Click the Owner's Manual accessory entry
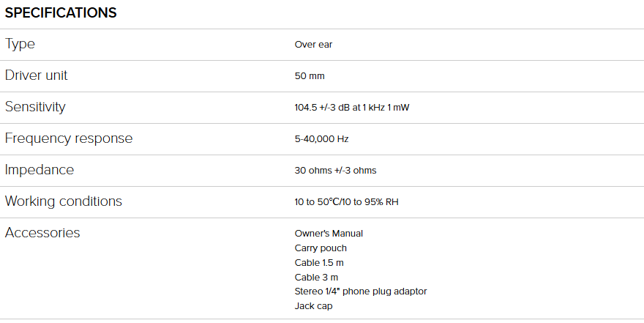Screen dimensions: 644x323 point(329,234)
